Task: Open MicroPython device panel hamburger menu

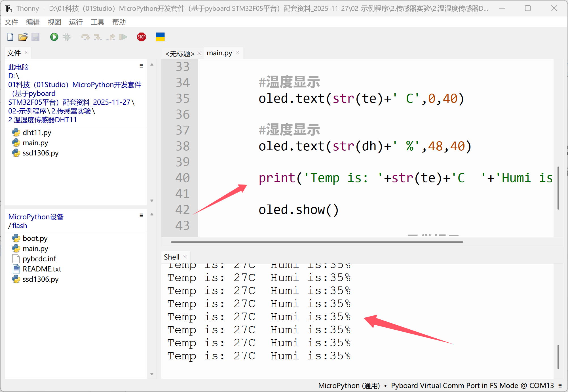Action: coord(141,216)
